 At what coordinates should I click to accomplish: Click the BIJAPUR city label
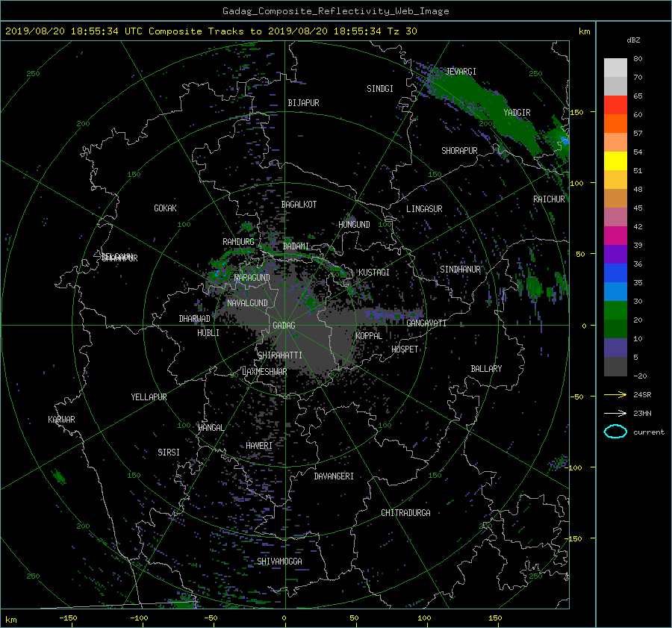pyautogui.click(x=303, y=103)
